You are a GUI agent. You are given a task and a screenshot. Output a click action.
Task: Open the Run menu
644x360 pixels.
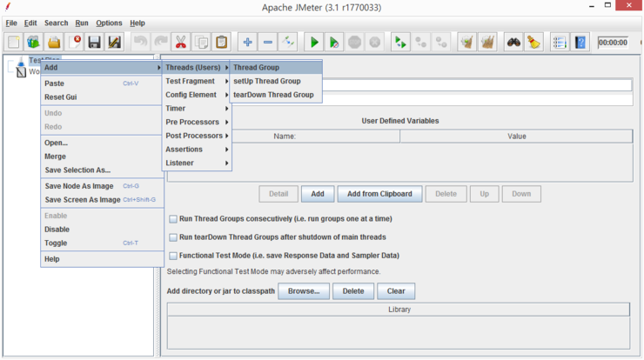[82, 23]
